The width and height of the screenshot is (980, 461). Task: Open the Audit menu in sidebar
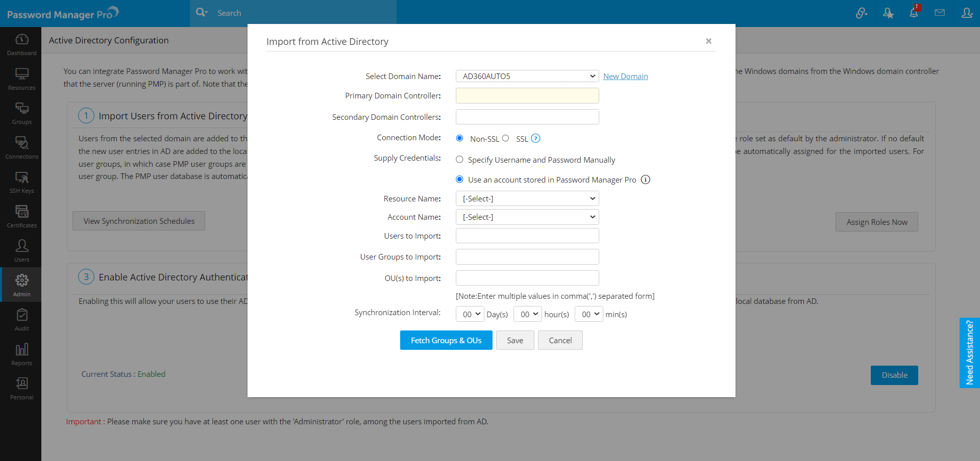point(21,320)
